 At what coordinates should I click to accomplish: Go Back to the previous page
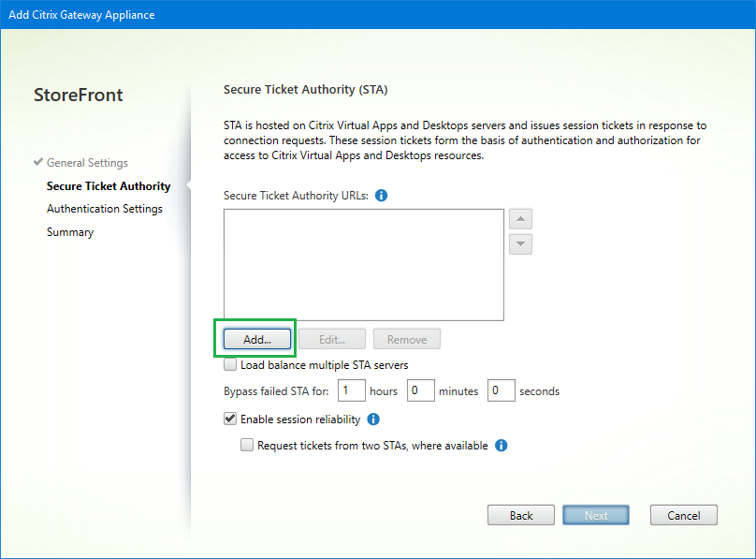(x=521, y=515)
